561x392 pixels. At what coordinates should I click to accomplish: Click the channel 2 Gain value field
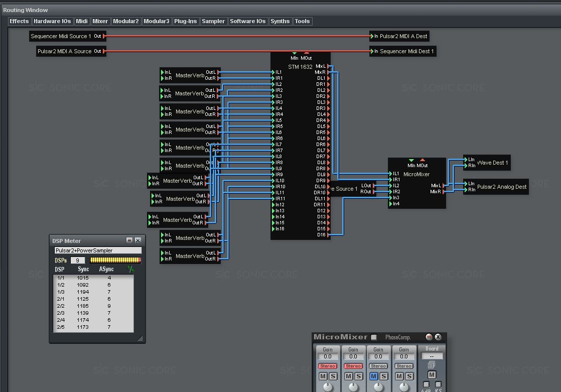(x=353, y=356)
